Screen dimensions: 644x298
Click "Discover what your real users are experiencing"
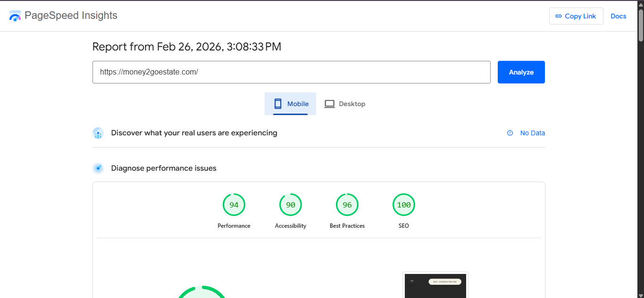click(x=194, y=133)
